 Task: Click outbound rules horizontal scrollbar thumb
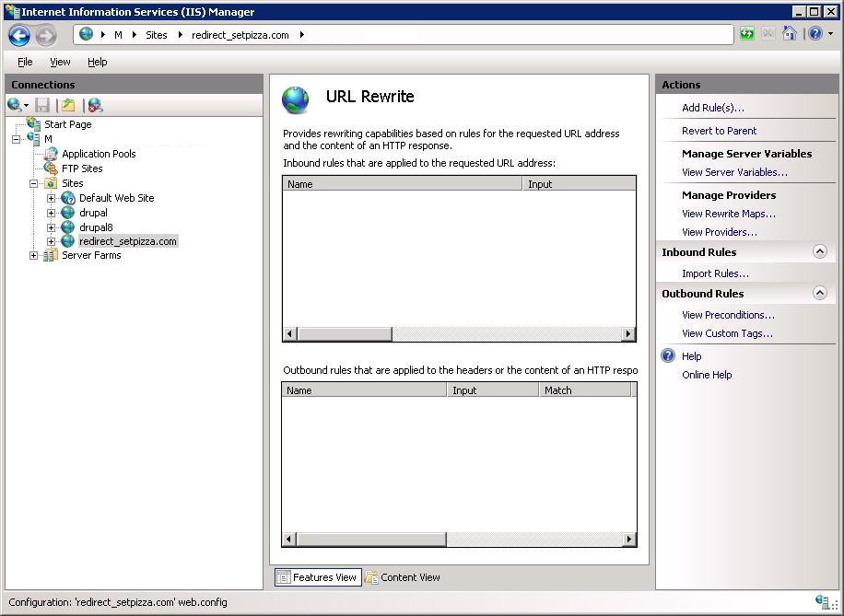371,539
